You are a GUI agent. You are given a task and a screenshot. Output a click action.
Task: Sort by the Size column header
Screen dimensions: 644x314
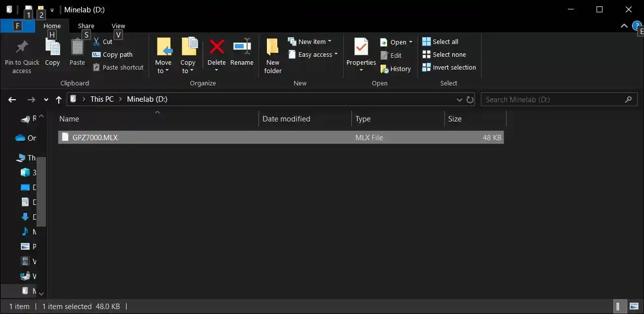475,119
